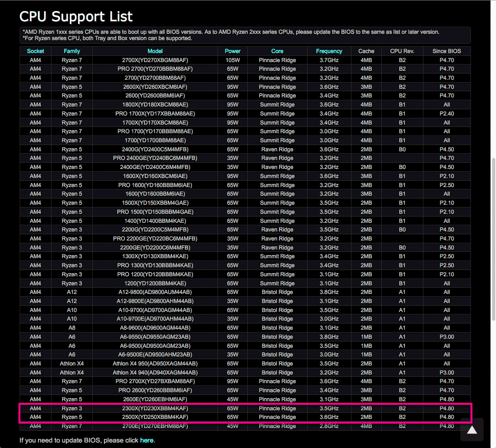
Task: Select model cell PRO 1200(YD120BBBM4KAE)
Action: coord(155,274)
